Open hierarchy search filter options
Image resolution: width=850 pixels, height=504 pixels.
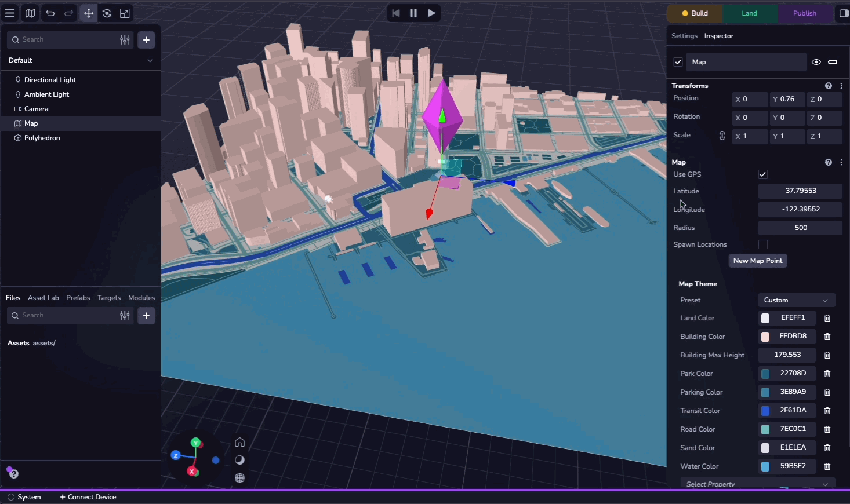tap(125, 40)
